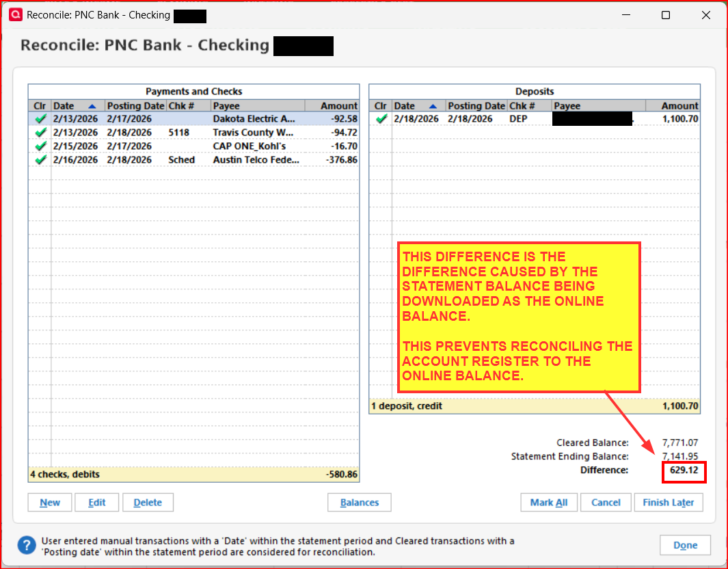Click the DEP check number cell in deposits
This screenshot has width=728, height=569.
tap(518, 119)
